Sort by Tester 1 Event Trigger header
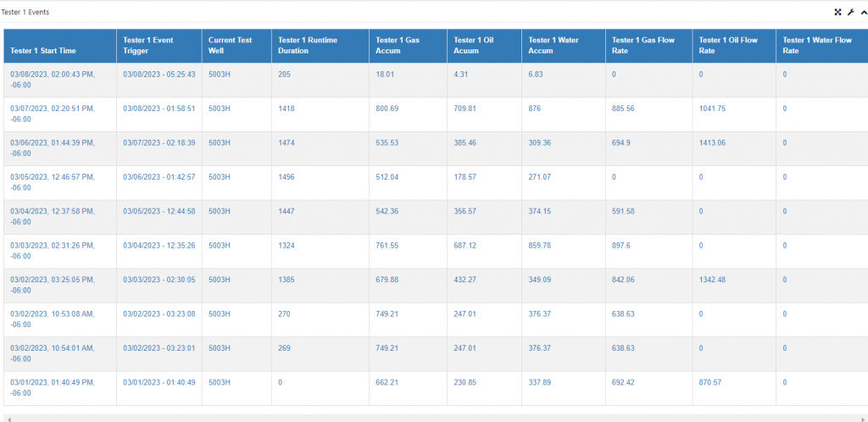The width and height of the screenshot is (868, 422). tap(147, 46)
